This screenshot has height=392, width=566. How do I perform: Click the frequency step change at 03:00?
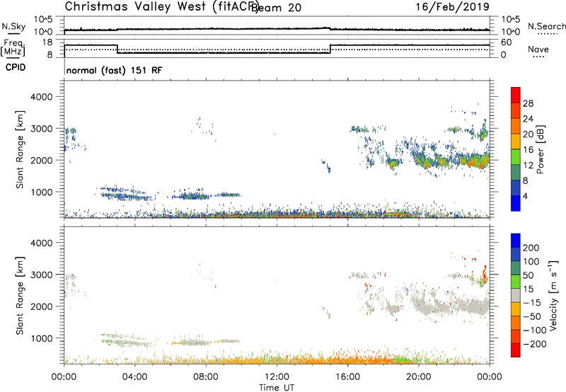point(117,49)
